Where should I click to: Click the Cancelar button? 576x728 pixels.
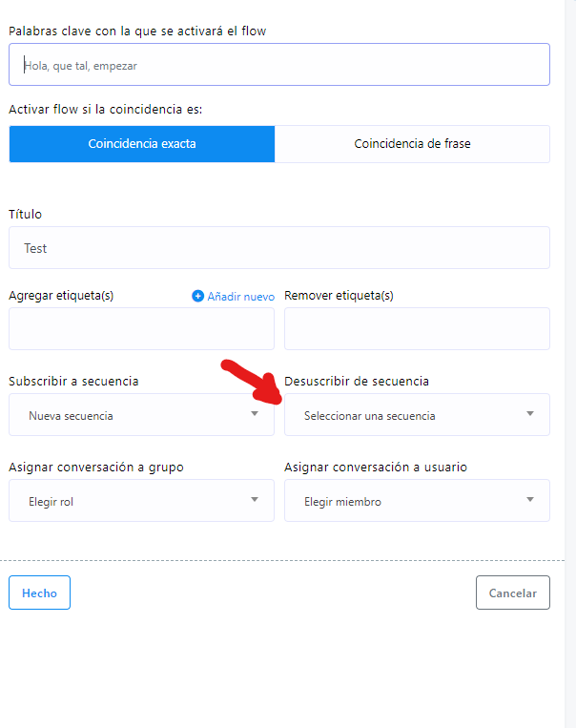[x=513, y=593]
